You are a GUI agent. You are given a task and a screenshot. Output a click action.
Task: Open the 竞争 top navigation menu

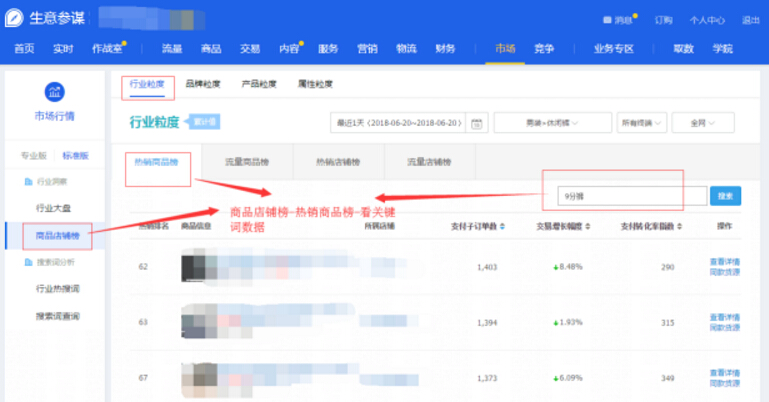[x=544, y=49]
